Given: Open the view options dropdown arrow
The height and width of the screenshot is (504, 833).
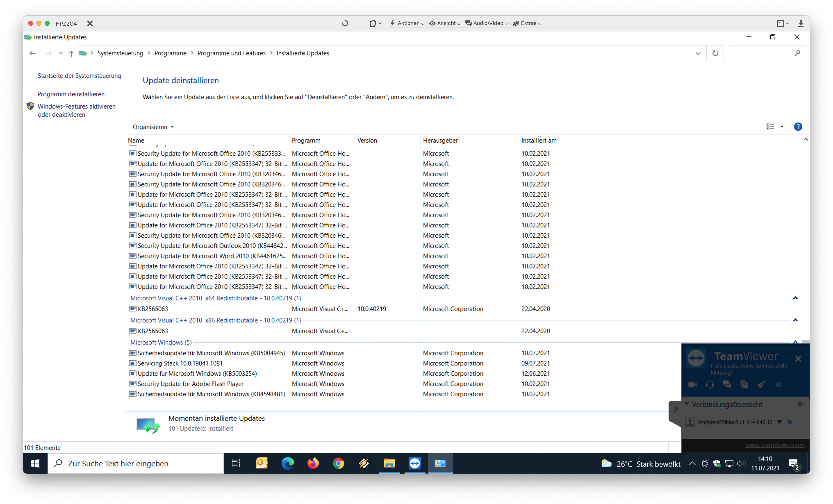Looking at the screenshot, I should pos(782,126).
